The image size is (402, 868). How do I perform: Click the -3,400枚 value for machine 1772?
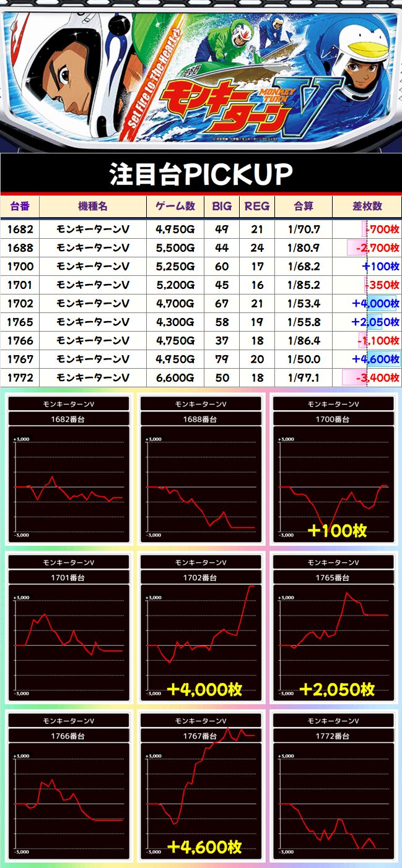tap(375, 378)
